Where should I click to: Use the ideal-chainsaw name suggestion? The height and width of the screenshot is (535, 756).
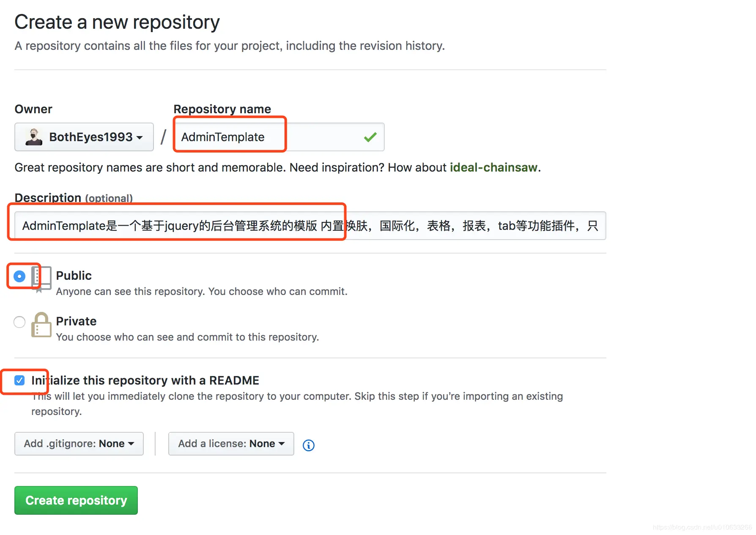(x=493, y=167)
